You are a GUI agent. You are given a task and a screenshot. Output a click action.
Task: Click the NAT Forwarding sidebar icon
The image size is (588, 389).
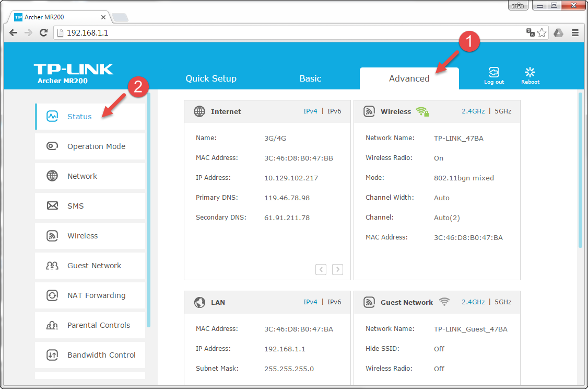(52, 295)
